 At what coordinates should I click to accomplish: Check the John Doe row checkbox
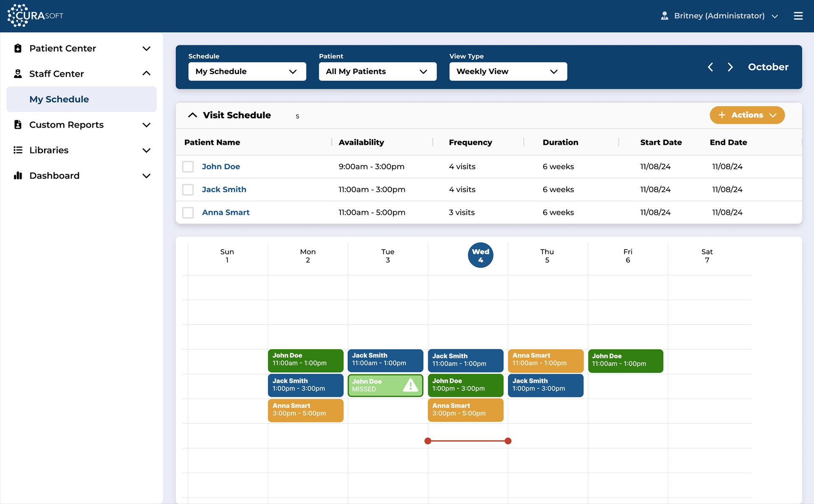tap(188, 167)
